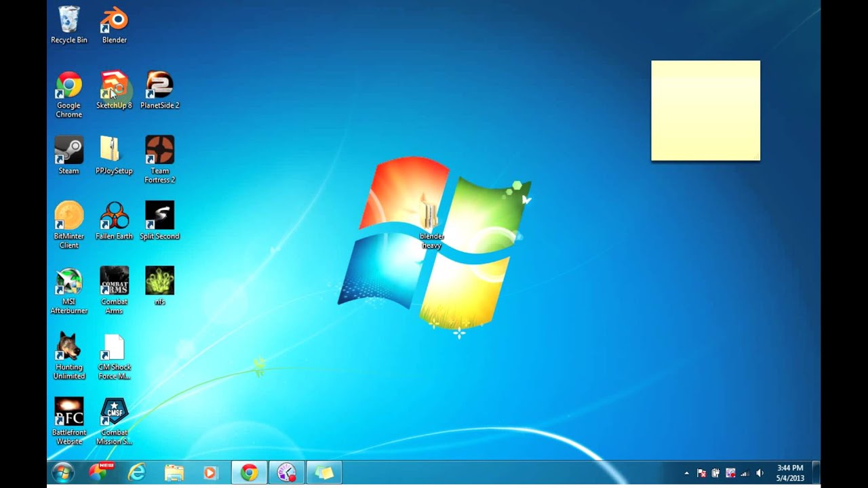This screenshot has height=488, width=868.
Task: Select the Steam desktop shortcut
Action: [68, 156]
